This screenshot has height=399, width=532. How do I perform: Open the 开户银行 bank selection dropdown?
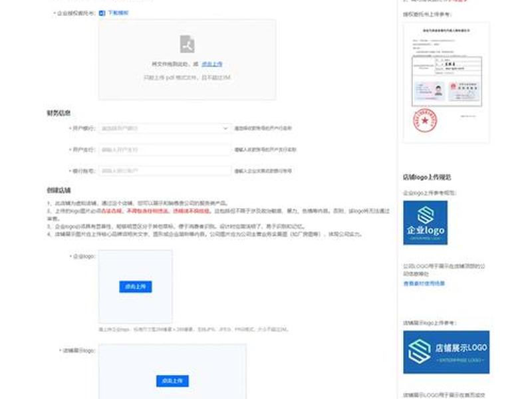point(164,128)
